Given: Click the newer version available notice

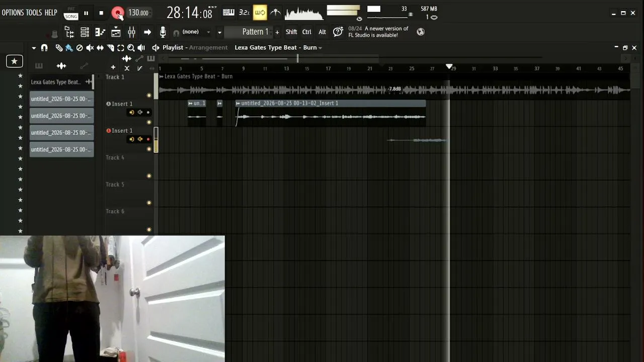Looking at the screenshot, I should (x=378, y=32).
